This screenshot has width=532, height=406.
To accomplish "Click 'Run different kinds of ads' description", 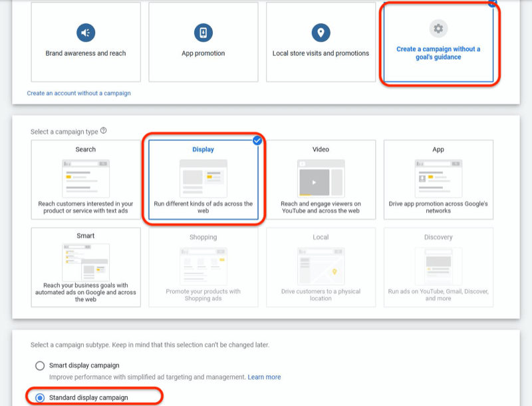I will (x=203, y=207).
